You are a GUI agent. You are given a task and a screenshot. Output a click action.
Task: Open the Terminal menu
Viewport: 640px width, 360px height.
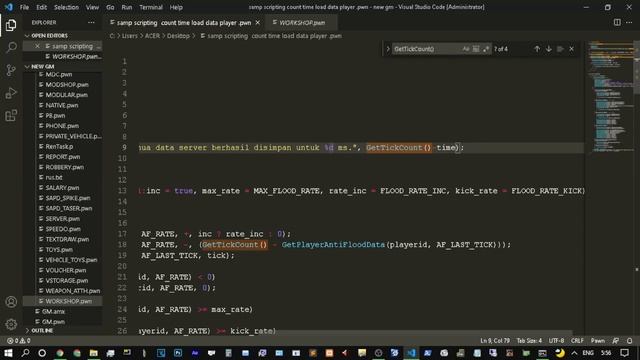151,7
